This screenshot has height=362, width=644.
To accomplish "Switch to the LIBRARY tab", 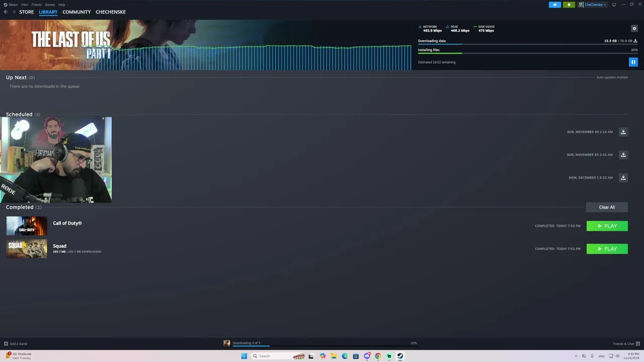I will [x=48, y=12].
